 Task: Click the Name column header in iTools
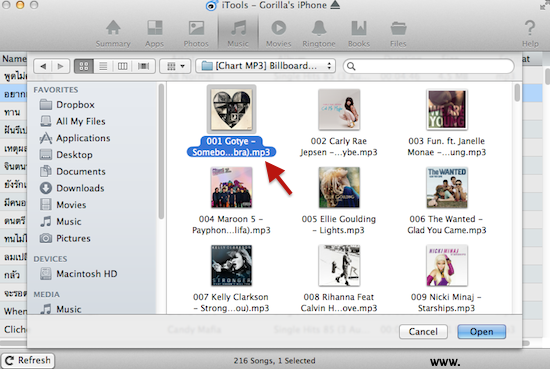coord(14,59)
